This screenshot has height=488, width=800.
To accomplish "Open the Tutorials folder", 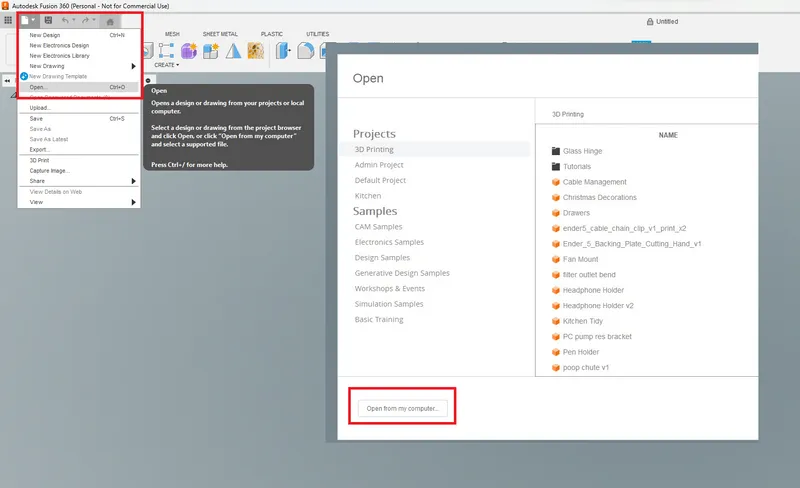I will [x=576, y=167].
